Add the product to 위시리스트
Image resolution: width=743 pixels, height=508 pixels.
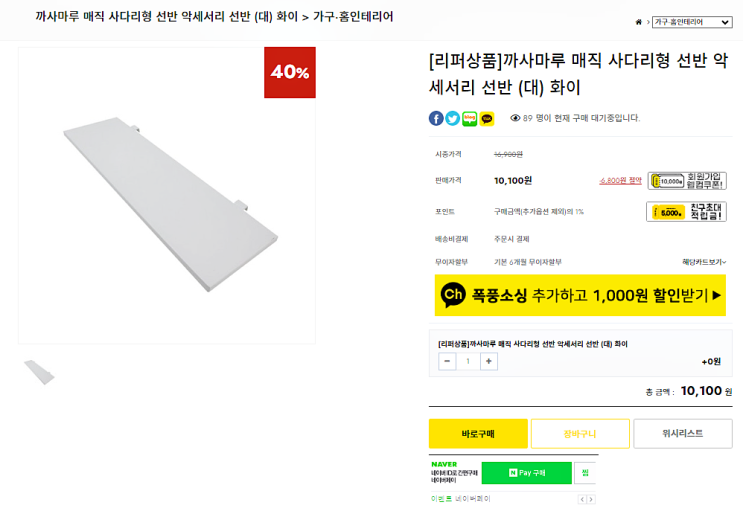pyautogui.click(x=683, y=433)
